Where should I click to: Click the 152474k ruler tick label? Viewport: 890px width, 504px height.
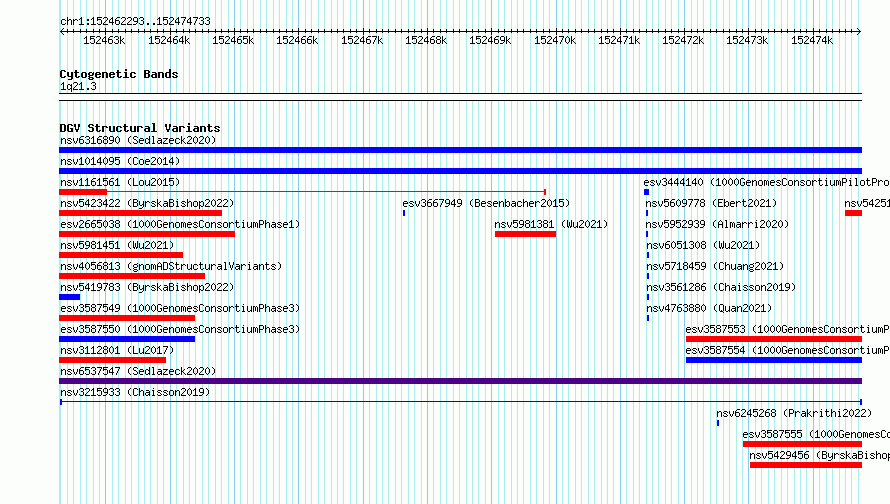tap(812, 40)
